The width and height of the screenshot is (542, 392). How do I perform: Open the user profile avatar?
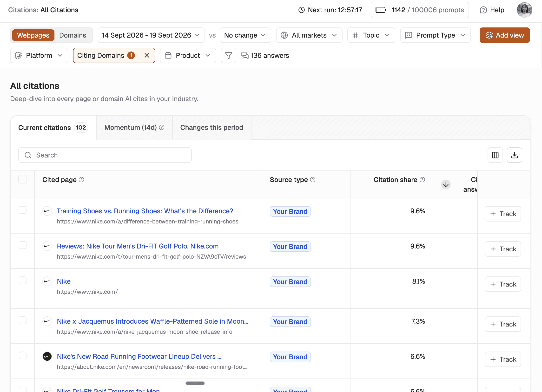point(524,10)
